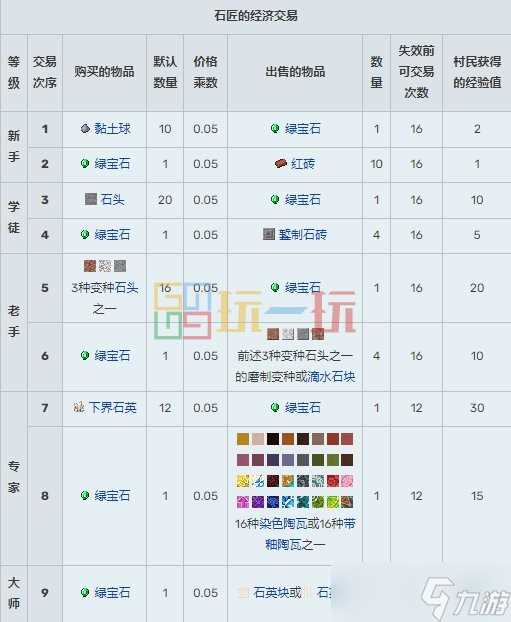The image size is (511, 622).
Task: Click the white terracotta swatch beside yellow
Action: [258, 439]
